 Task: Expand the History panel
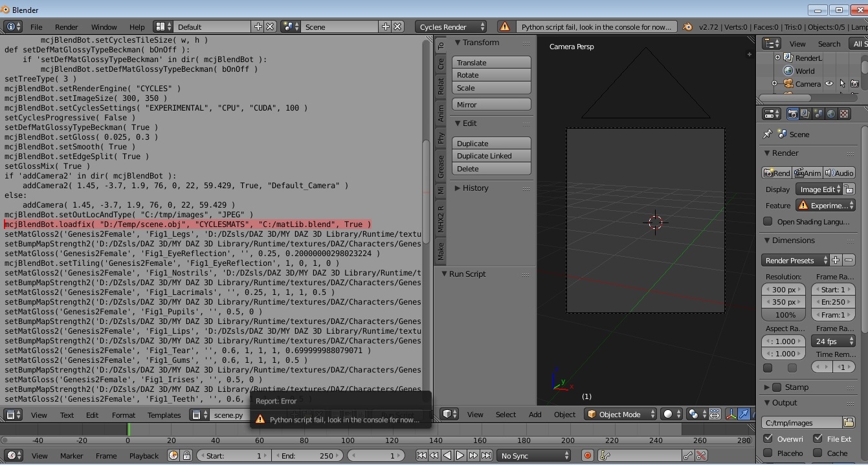tap(475, 188)
